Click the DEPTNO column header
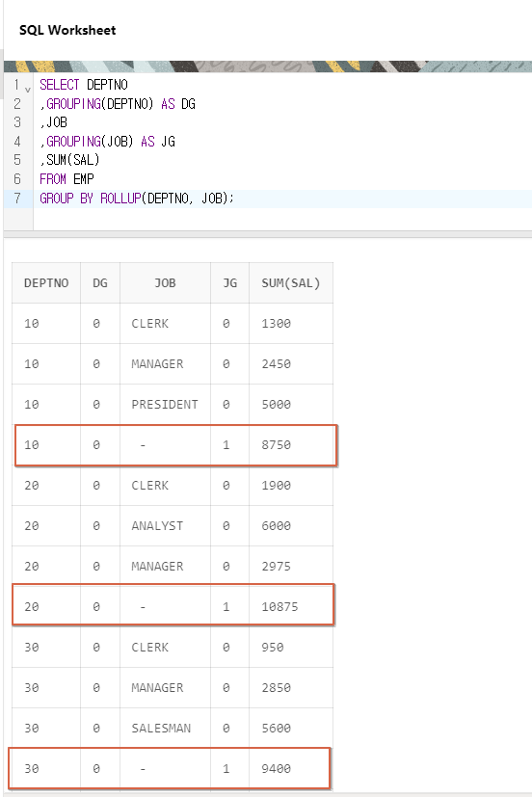This screenshot has height=797, width=532. 46,283
